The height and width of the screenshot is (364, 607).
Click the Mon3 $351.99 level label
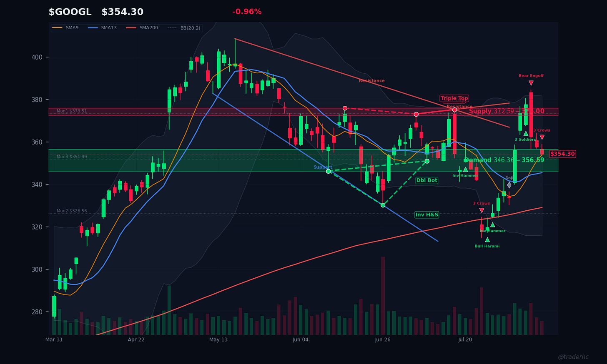[x=72, y=157]
